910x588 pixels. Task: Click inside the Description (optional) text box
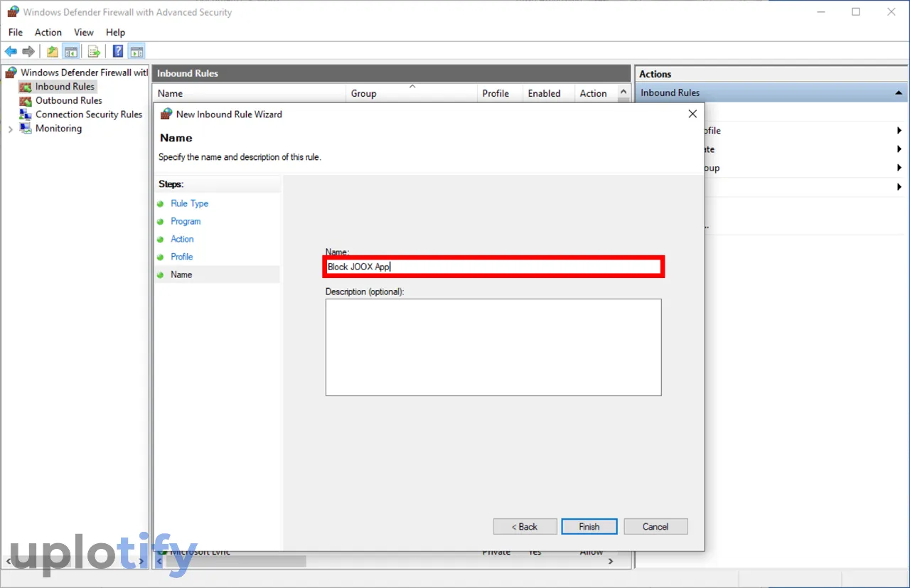click(x=493, y=347)
